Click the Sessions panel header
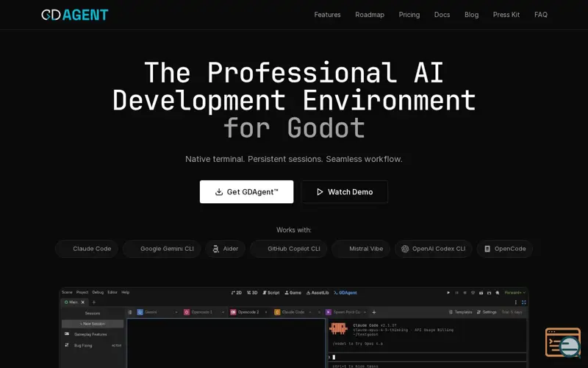The image size is (588, 368). [93, 314]
